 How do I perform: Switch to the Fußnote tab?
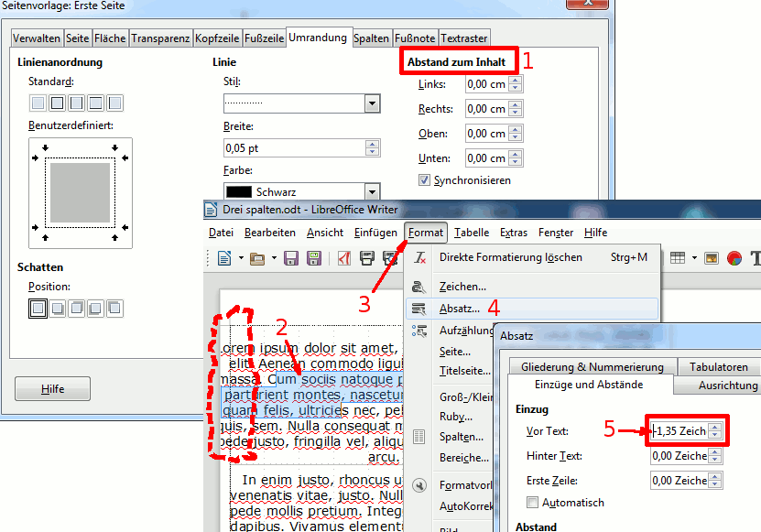click(415, 38)
